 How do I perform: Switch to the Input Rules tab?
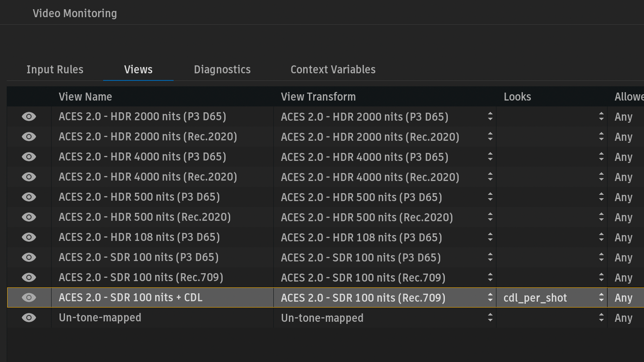click(55, 70)
